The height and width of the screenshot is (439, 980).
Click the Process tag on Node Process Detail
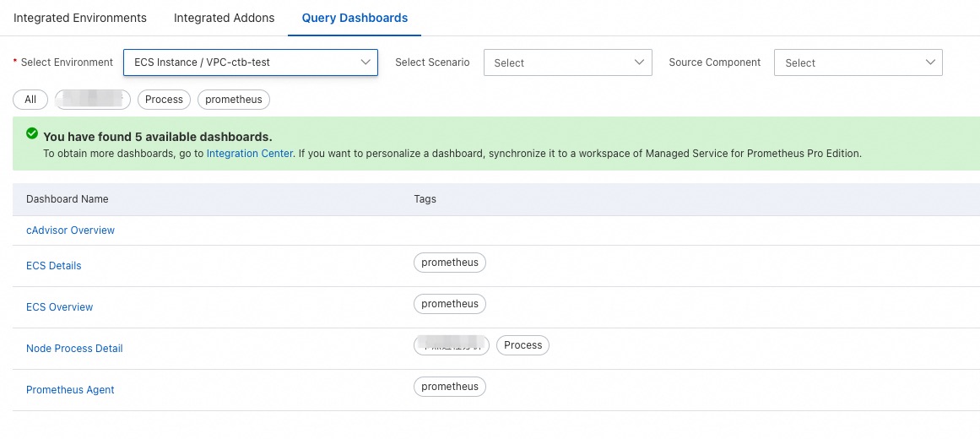(x=522, y=345)
